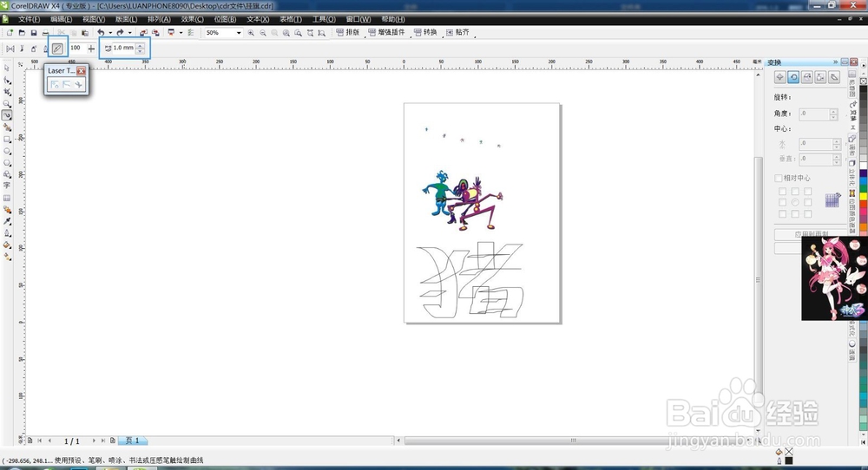Select the Artistic Media freehand tool in toolbox
Viewport: 868px width, 470px height.
[x=7, y=115]
